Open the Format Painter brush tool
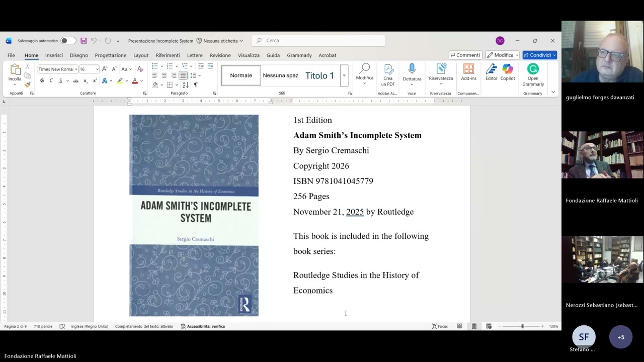Image resolution: width=644 pixels, height=362 pixels. pyautogui.click(x=28, y=84)
